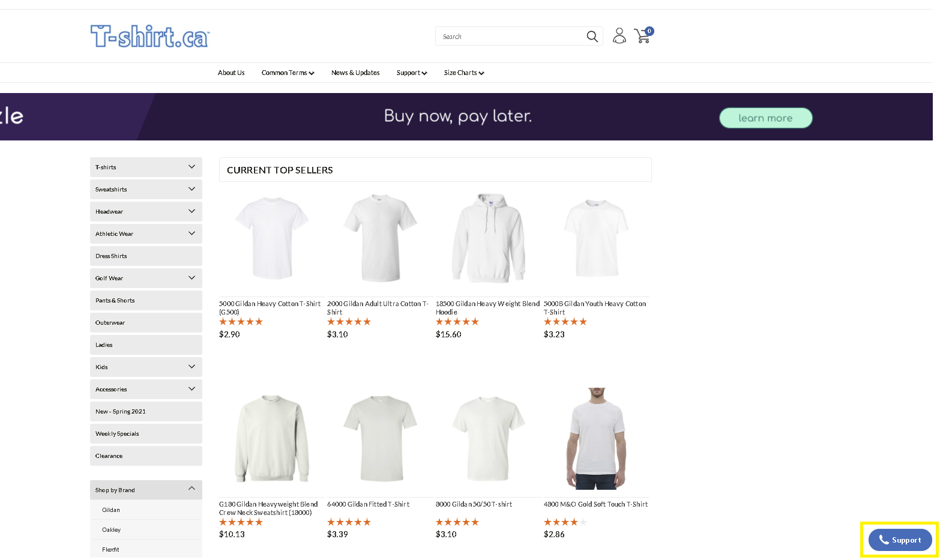Click star rating of the $3.39 shirt

349,522
